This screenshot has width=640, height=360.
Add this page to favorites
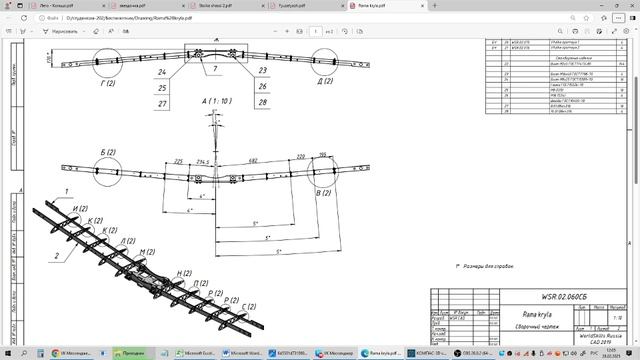click(587, 18)
